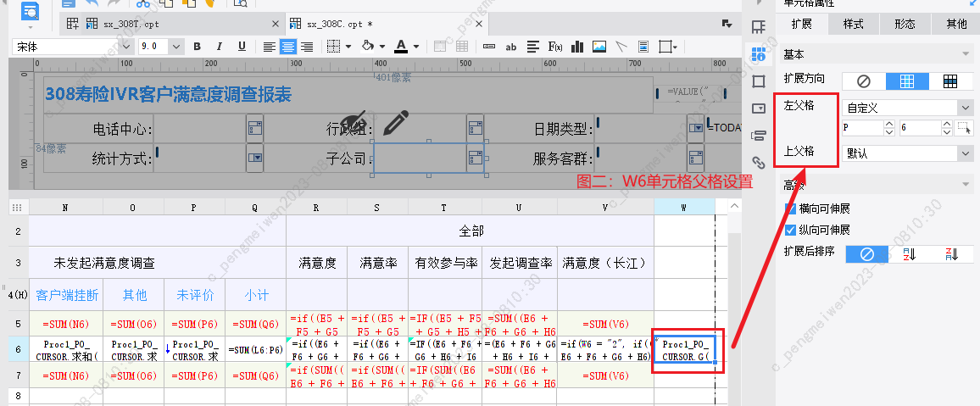Viewport: 980px width, 406px height.
Task: Click the 满意度（长江） header cell
Action: pyautogui.click(x=605, y=263)
